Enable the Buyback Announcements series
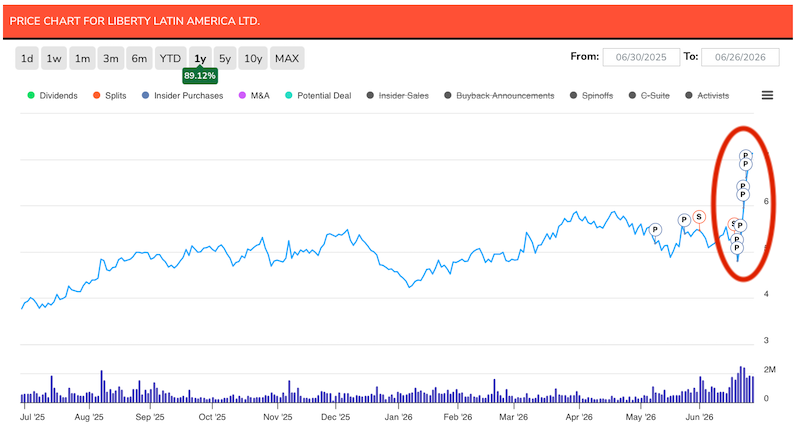 click(x=499, y=95)
